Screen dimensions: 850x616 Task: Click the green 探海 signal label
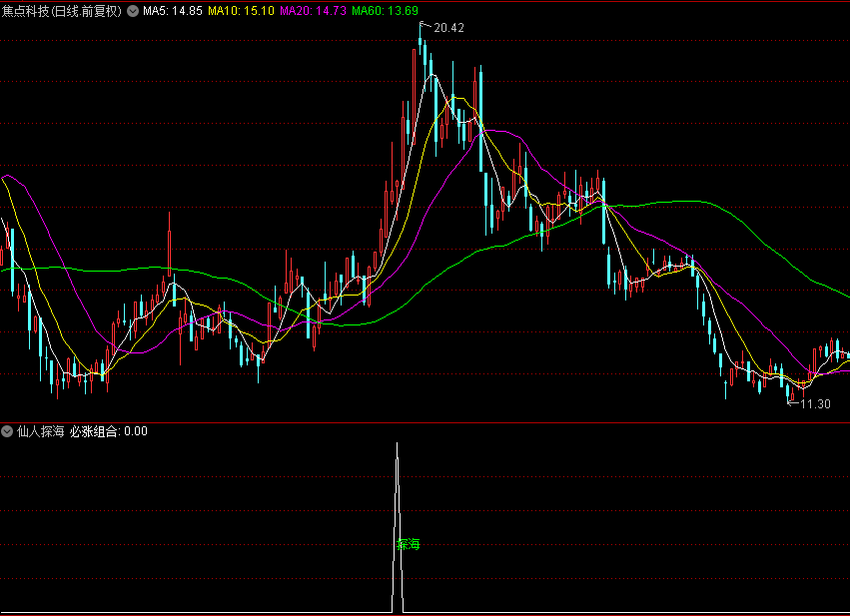pyautogui.click(x=409, y=544)
